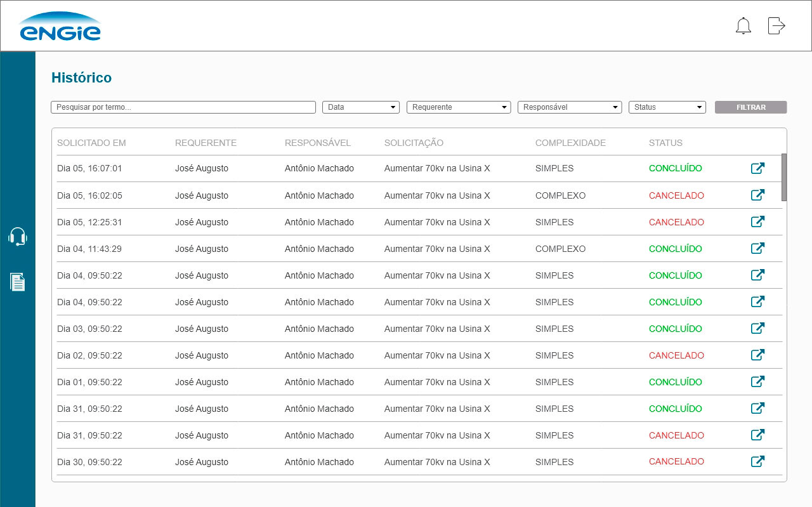Click 'Antônio Machado' in the Dia 30 row
The height and width of the screenshot is (507, 812).
[319, 462]
